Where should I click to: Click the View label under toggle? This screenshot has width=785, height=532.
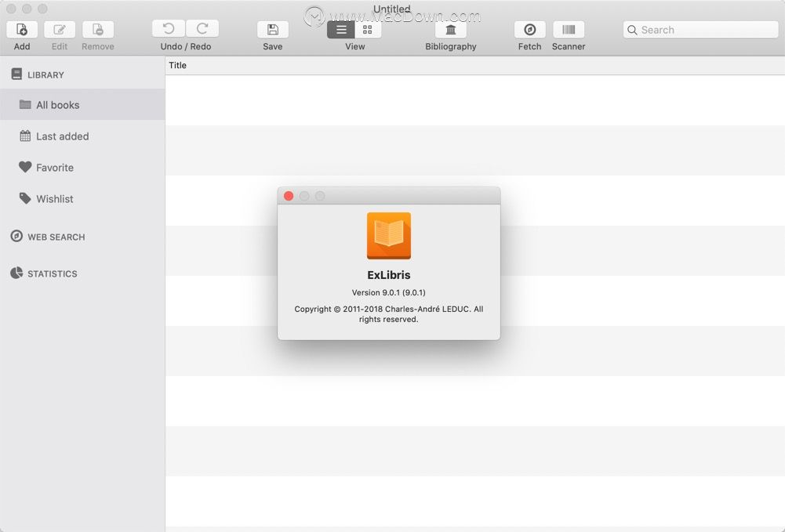(355, 46)
